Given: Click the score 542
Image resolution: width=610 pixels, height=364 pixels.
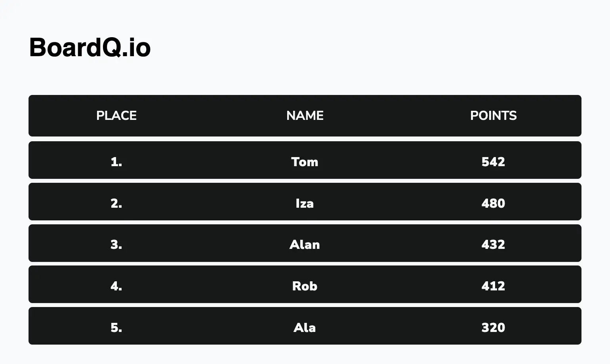Looking at the screenshot, I should coord(493,162).
